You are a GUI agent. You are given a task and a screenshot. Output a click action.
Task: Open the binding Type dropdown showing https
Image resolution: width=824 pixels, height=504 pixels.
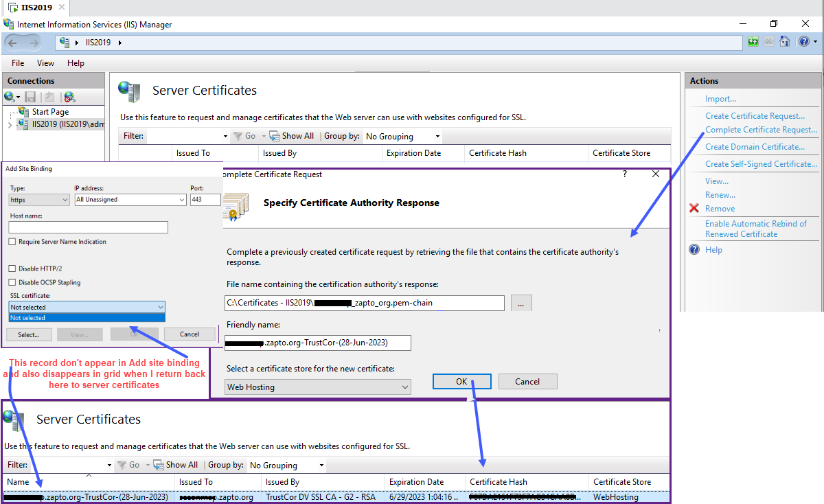(x=39, y=200)
